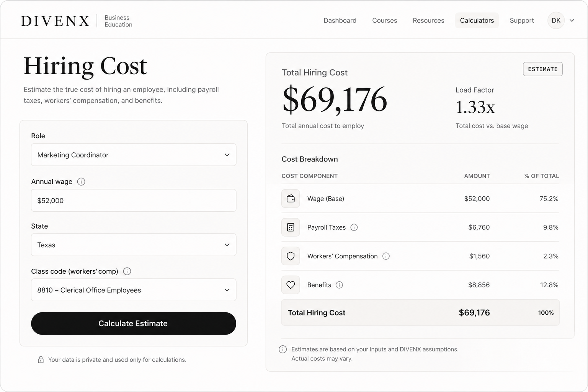This screenshot has height=392, width=588.
Task: Click the Calculate Estimate button
Action: pos(134,323)
